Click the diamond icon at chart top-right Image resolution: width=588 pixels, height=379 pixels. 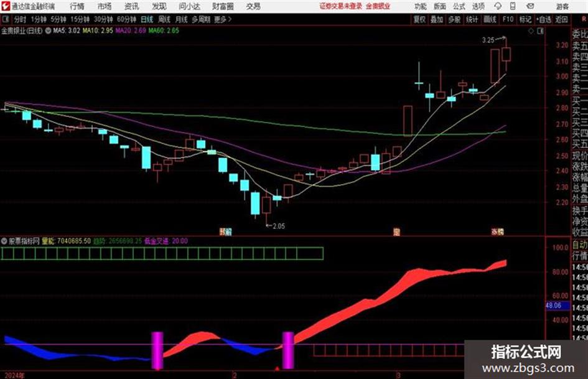pos(531,31)
